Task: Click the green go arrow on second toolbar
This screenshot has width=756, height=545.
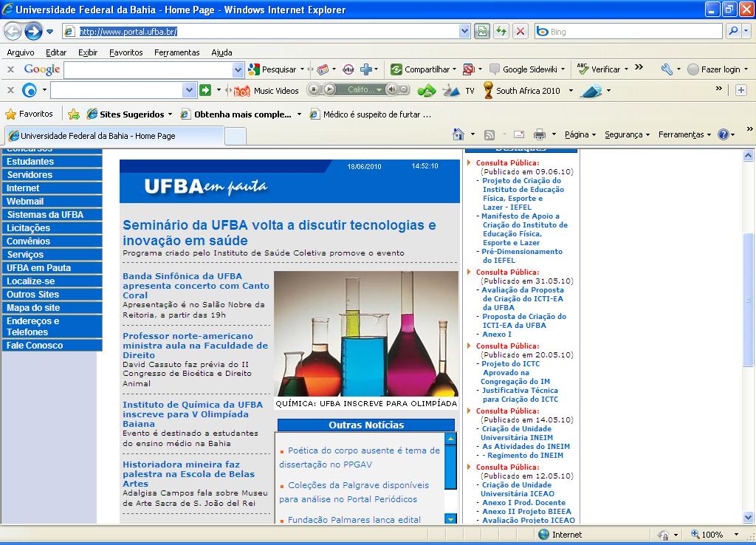Action: (x=205, y=90)
